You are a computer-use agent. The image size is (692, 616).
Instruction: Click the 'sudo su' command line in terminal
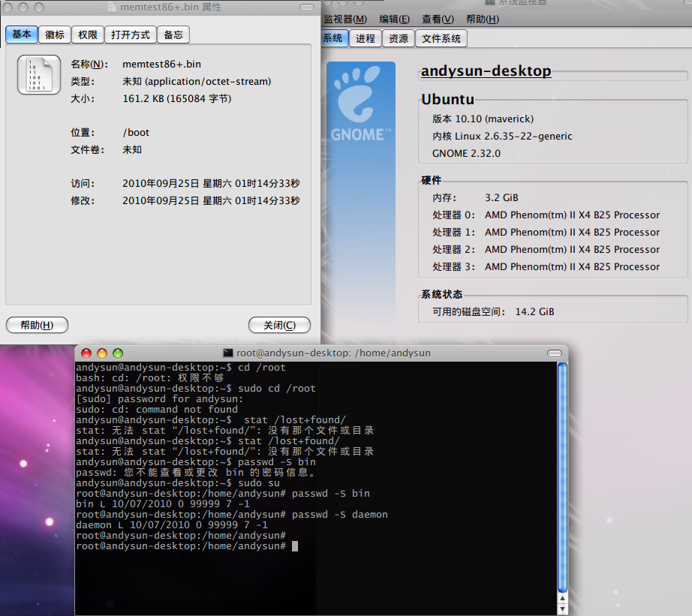[178, 483]
